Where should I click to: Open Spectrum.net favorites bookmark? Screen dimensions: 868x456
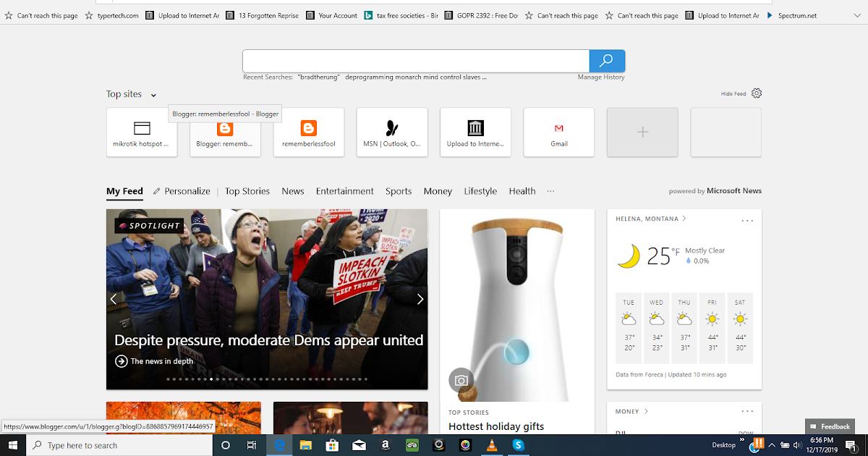(x=791, y=15)
